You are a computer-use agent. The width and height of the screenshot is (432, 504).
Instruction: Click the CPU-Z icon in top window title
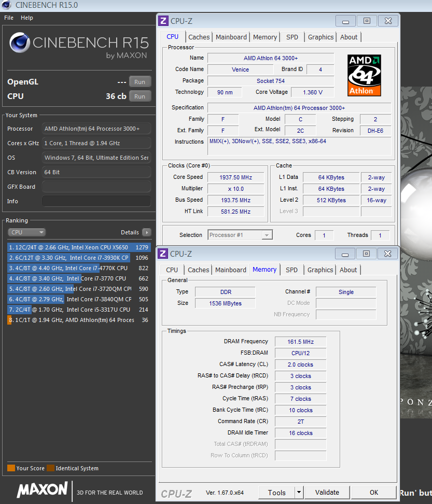coord(163,21)
